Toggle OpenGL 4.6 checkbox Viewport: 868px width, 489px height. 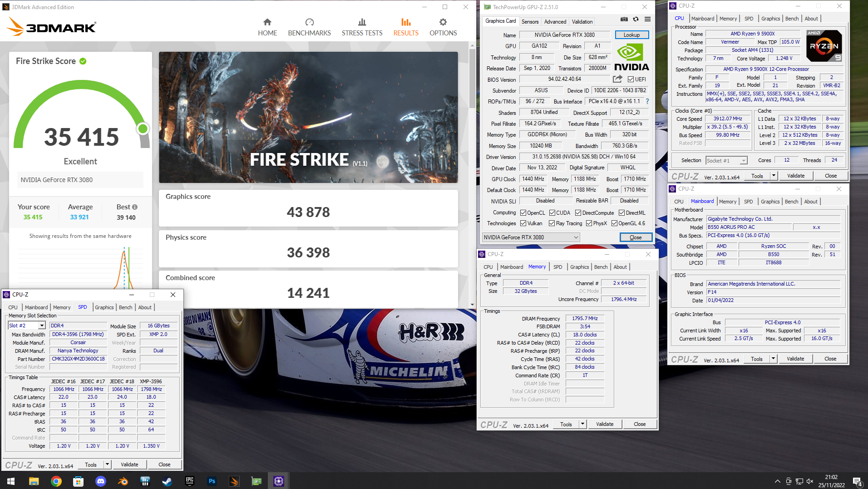pos(614,223)
